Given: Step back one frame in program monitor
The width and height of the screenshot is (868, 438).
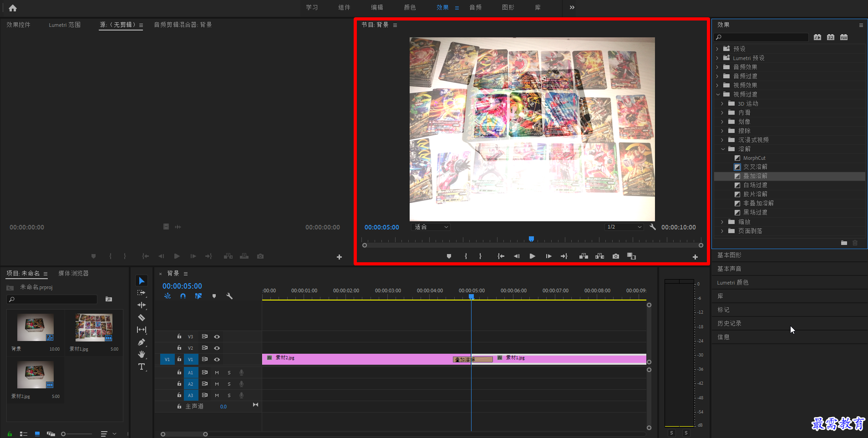Looking at the screenshot, I should pos(517,256).
